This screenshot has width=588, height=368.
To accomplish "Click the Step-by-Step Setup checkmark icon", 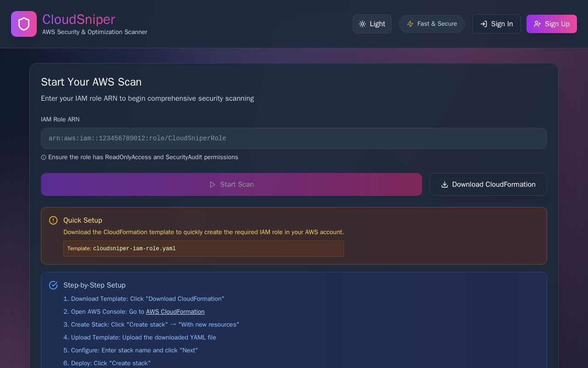I will [x=53, y=285].
